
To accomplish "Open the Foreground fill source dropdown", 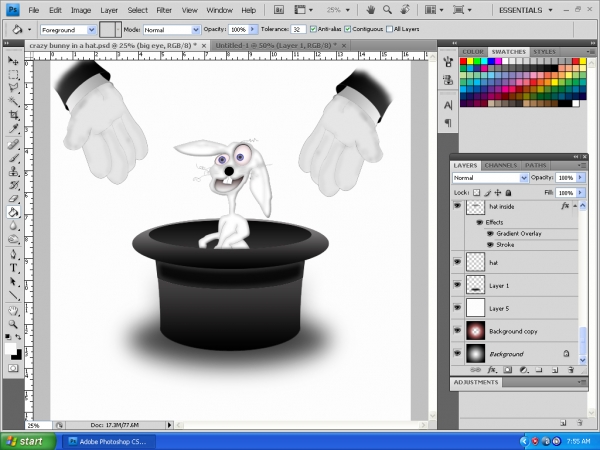I will (91, 30).
